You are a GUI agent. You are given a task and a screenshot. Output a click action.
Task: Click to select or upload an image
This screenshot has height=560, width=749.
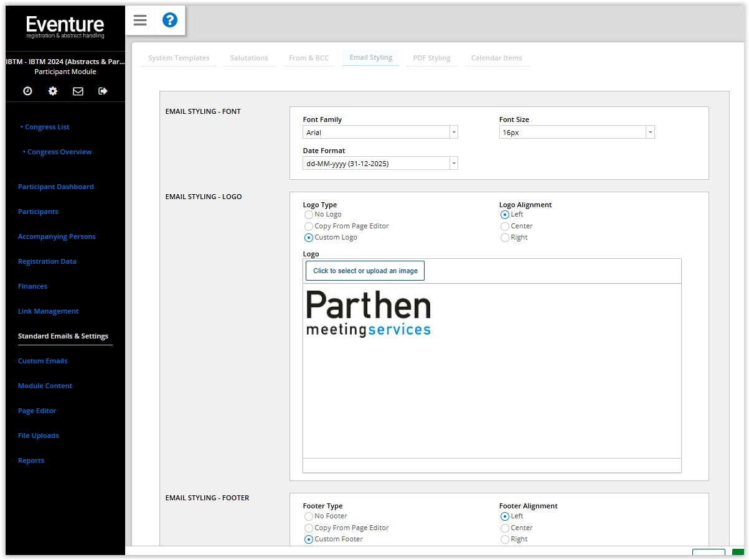pos(365,271)
